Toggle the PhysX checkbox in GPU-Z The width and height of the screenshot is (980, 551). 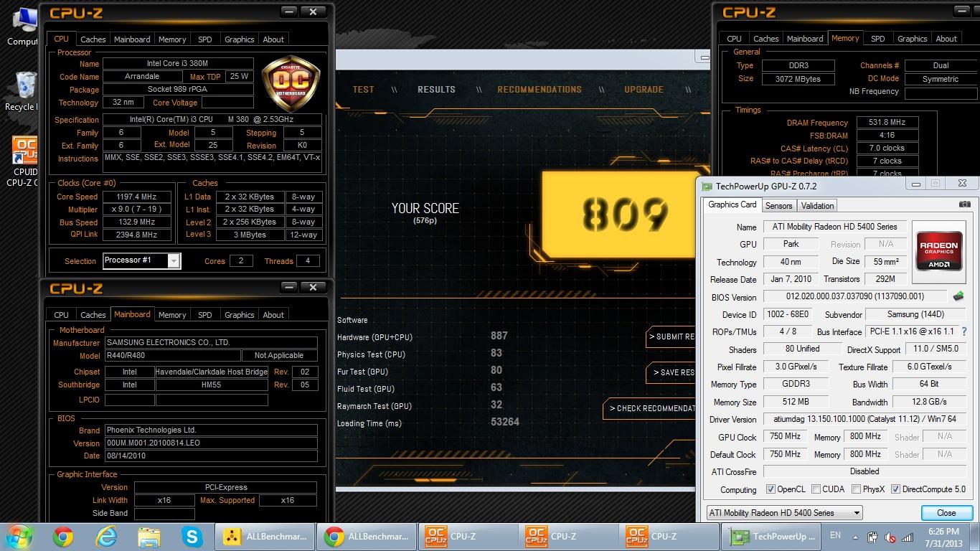tap(856, 489)
